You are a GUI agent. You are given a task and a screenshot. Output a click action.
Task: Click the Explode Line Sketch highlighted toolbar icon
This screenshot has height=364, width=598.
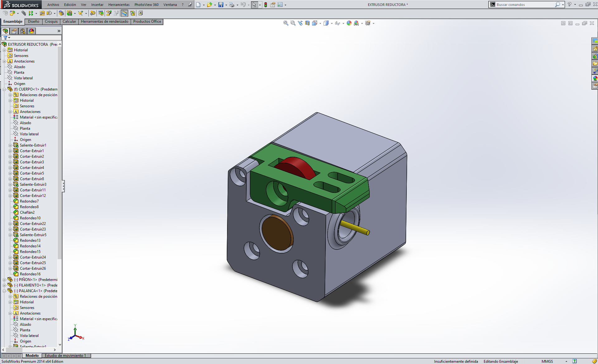124,13
